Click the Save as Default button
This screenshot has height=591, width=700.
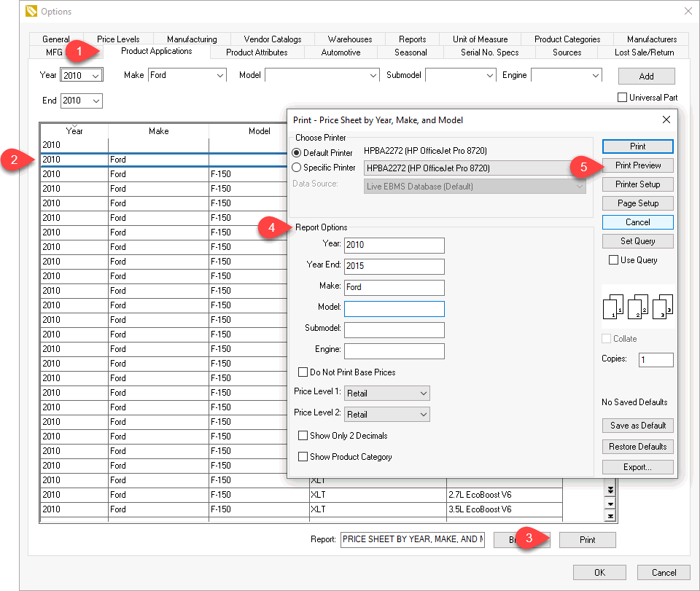tap(637, 425)
